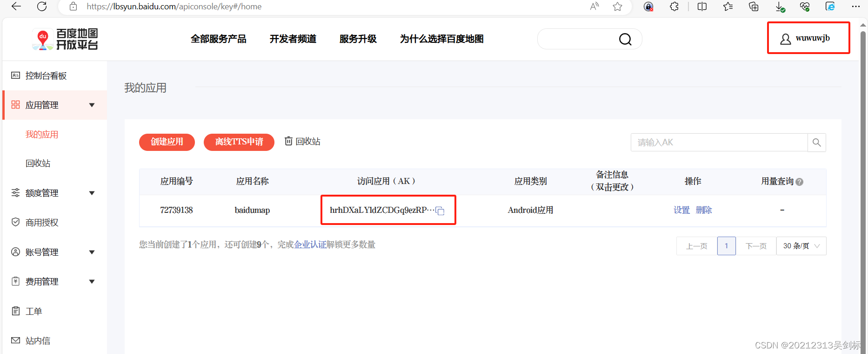This screenshot has height=354, width=868.
Task: Open 为什么选择百度地图 top menu
Action: [x=442, y=39]
